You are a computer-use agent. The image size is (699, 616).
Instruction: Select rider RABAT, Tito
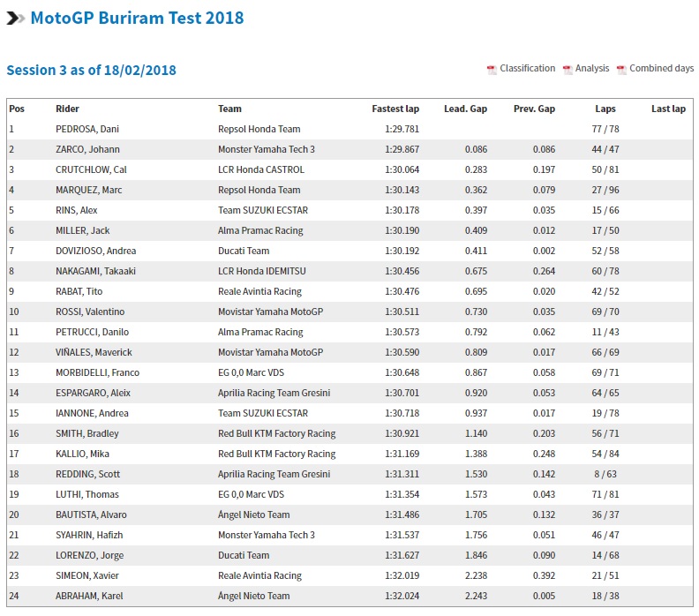(79, 291)
